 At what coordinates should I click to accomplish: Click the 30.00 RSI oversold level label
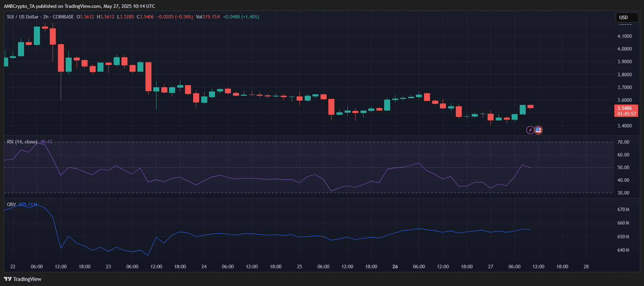623,193
